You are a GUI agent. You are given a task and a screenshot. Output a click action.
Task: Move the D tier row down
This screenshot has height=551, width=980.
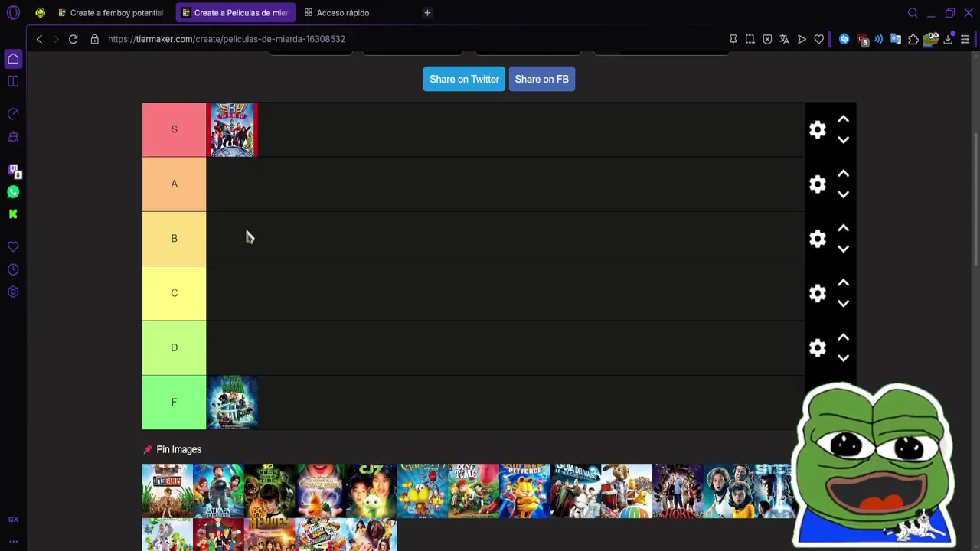(x=843, y=358)
